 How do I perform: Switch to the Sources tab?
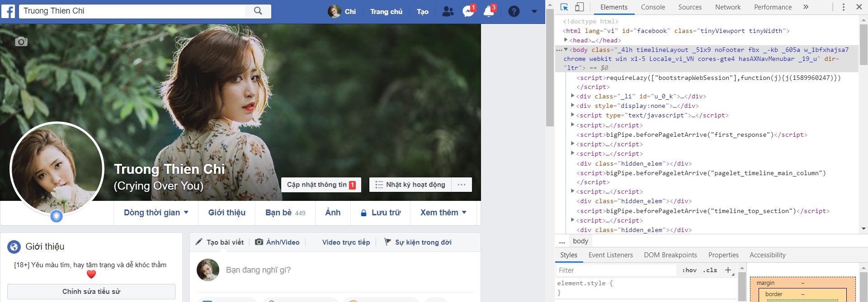coord(690,7)
